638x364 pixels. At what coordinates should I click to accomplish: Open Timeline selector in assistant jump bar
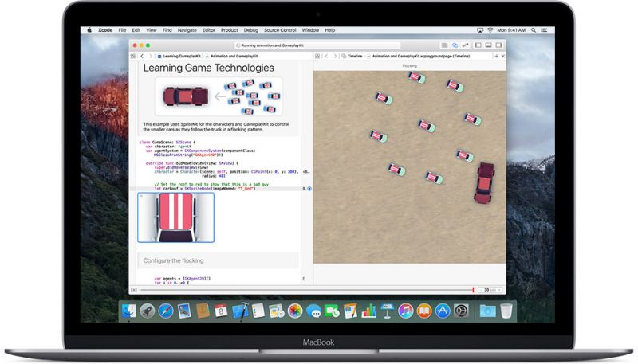pyautogui.click(x=352, y=56)
